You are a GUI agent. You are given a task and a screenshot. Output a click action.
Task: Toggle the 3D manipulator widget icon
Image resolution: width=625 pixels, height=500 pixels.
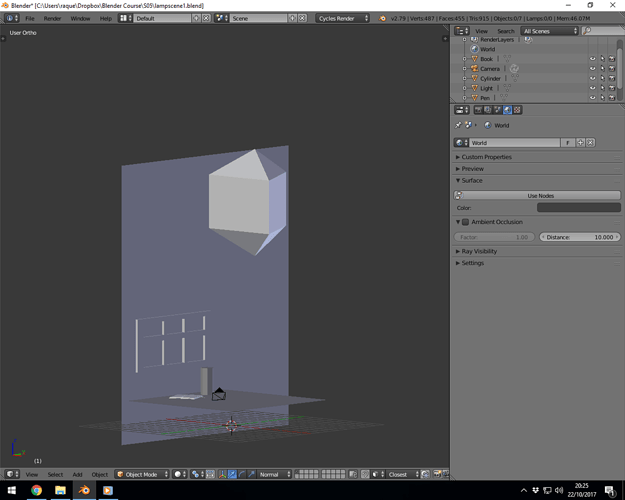pyautogui.click(x=222, y=474)
